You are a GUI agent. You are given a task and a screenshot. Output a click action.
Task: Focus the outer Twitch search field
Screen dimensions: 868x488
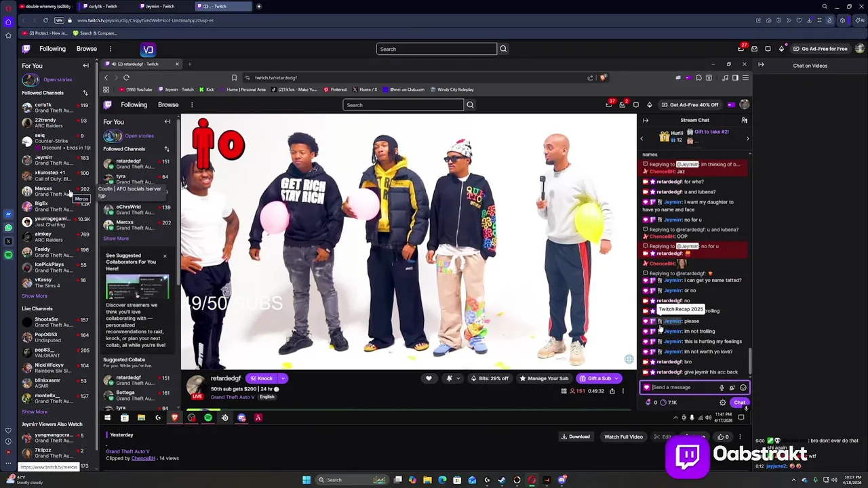436,49
